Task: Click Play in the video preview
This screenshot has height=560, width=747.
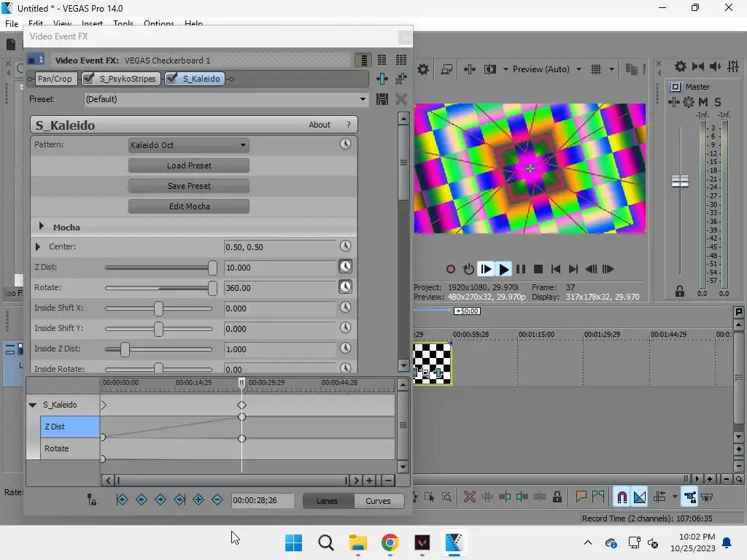Action: tap(503, 270)
